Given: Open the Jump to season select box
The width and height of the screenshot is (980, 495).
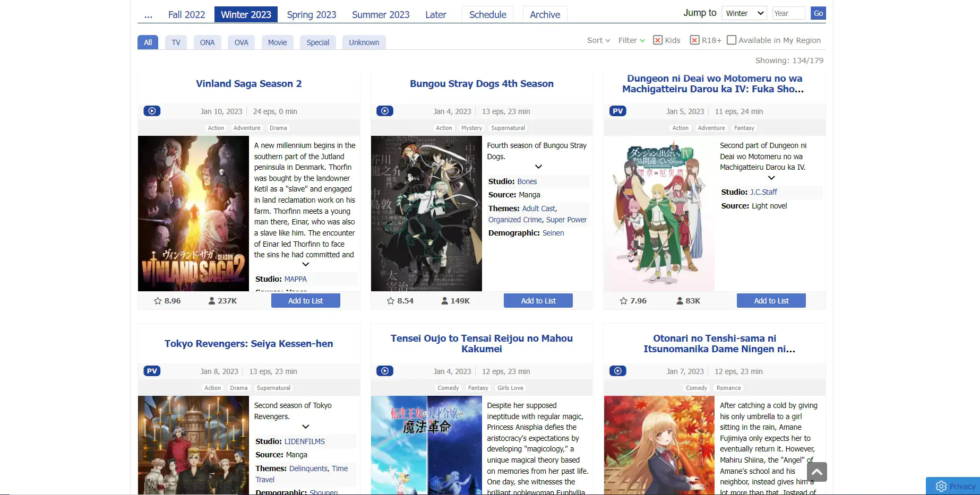Looking at the screenshot, I should pyautogui.click(x=744, y=13).
